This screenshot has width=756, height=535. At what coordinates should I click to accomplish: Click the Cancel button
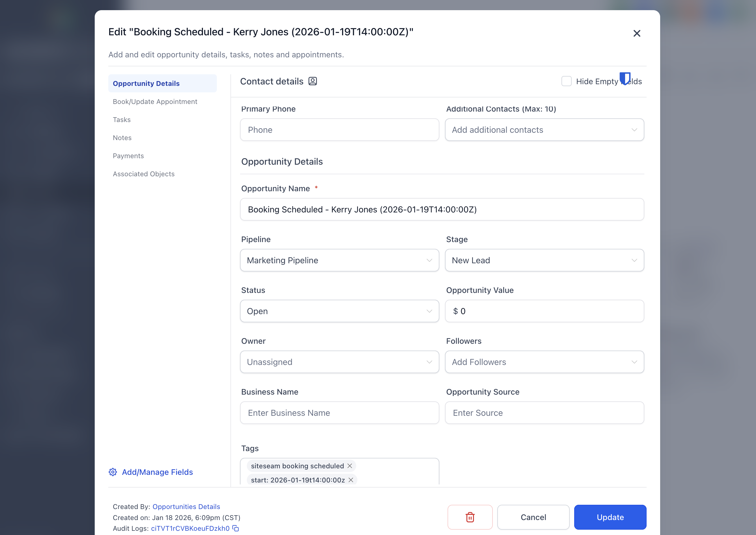533,517
